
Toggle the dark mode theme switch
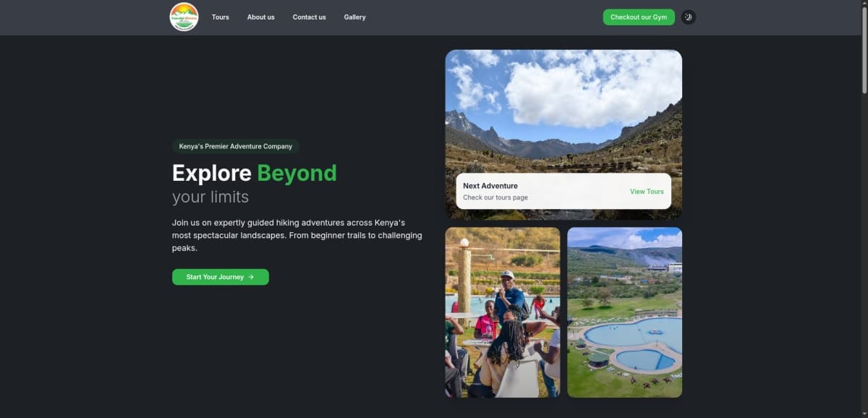(688, 17)
